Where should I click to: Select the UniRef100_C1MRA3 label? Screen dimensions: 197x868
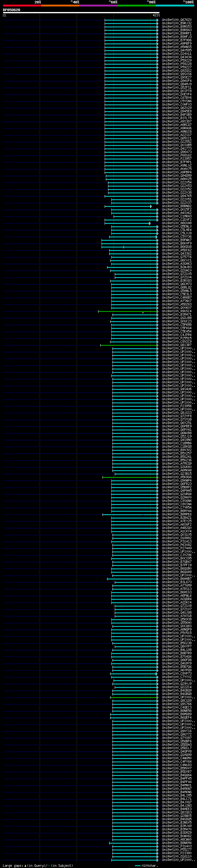point(176,216)
